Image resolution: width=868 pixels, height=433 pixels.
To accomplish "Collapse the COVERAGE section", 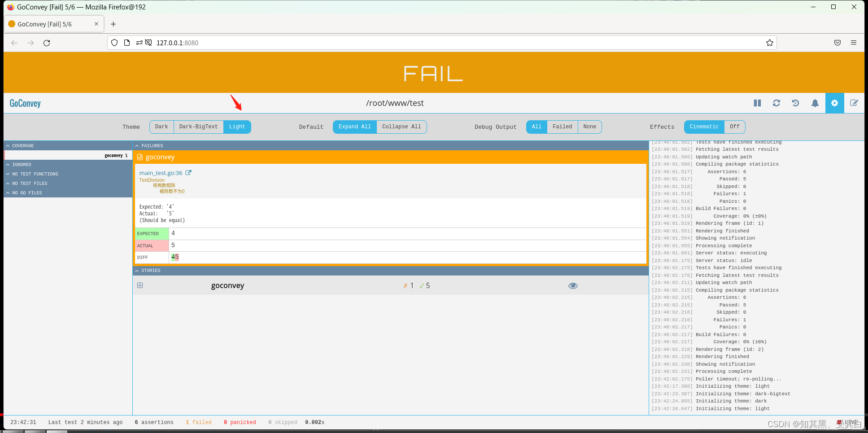I will pyautogui.click(x=68, y=146).
